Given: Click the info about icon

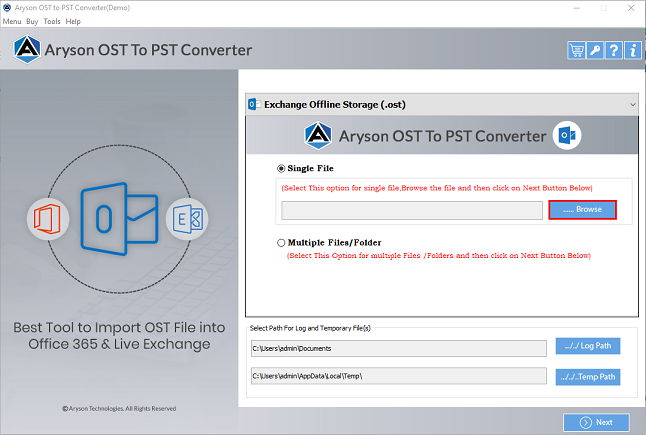Looking at the screenshot, I should coord(630,50).
